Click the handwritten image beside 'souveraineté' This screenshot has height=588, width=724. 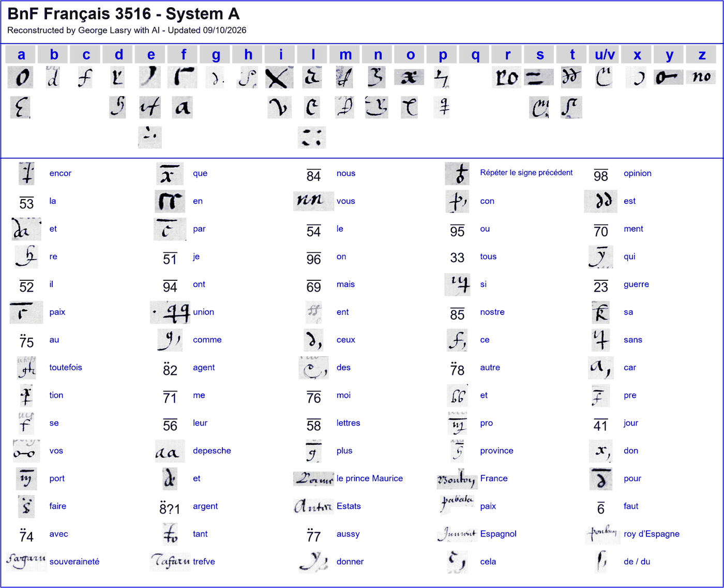pyautogui.click(x=26, y=561)
